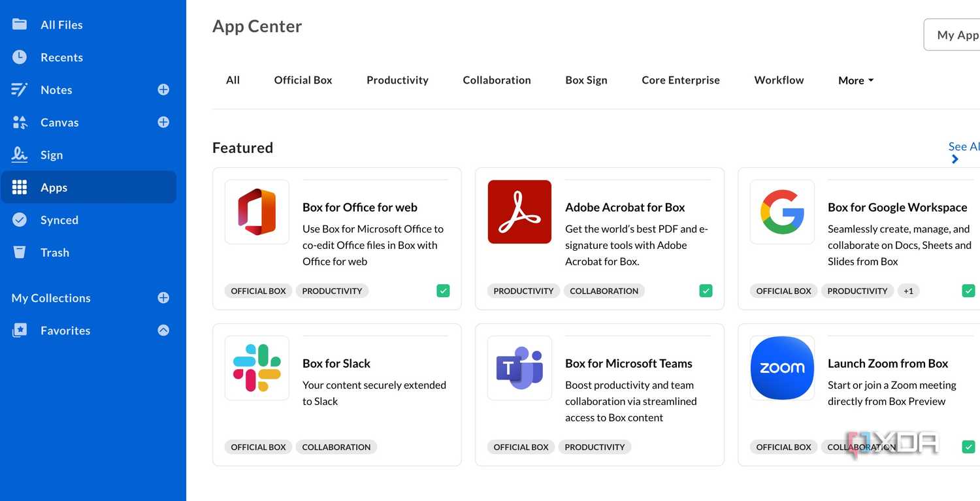Click the Google Workspace G logo

782,212
